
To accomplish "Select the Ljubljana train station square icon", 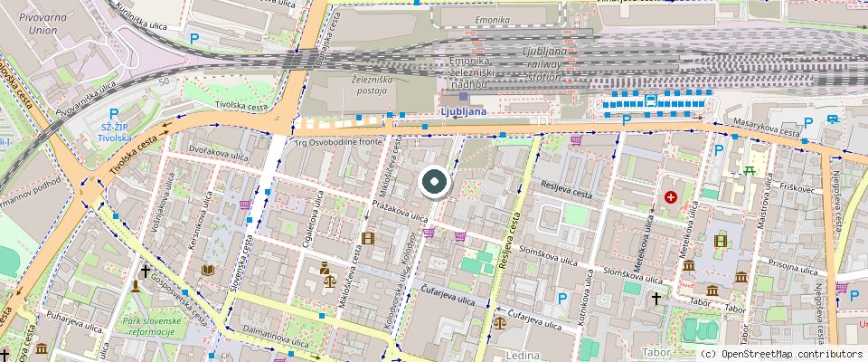I will pos(463,96).
